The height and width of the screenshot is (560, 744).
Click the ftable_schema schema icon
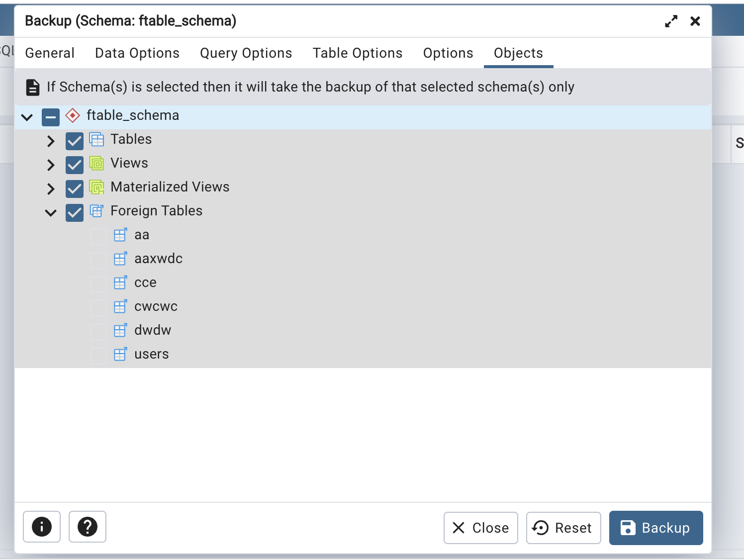pyautogui.click(x=73, y=115)
